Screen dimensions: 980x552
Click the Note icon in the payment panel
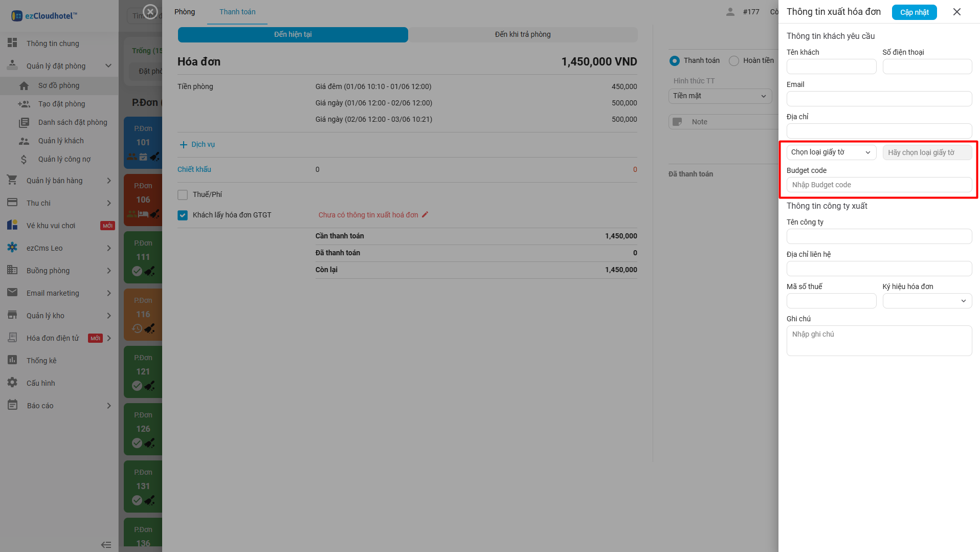coord(678,122)
